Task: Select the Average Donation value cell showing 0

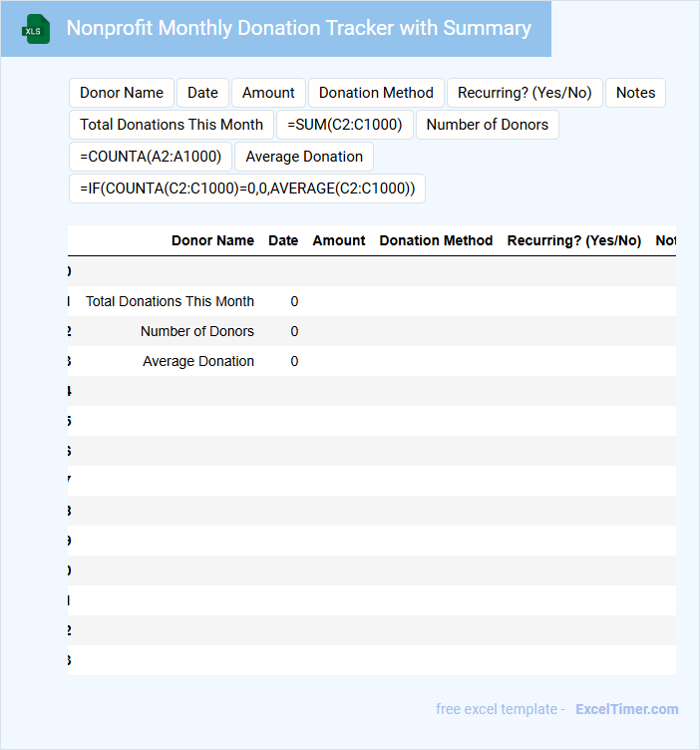Action: [294, 361]
